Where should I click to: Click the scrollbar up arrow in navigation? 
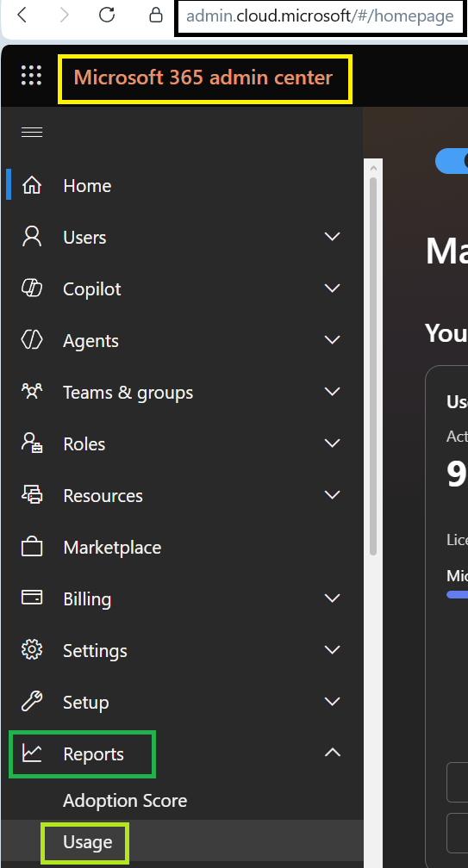372,168
